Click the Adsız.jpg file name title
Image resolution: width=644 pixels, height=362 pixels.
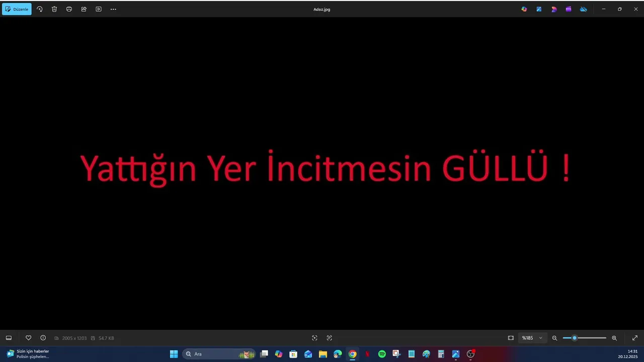point(322,9)
